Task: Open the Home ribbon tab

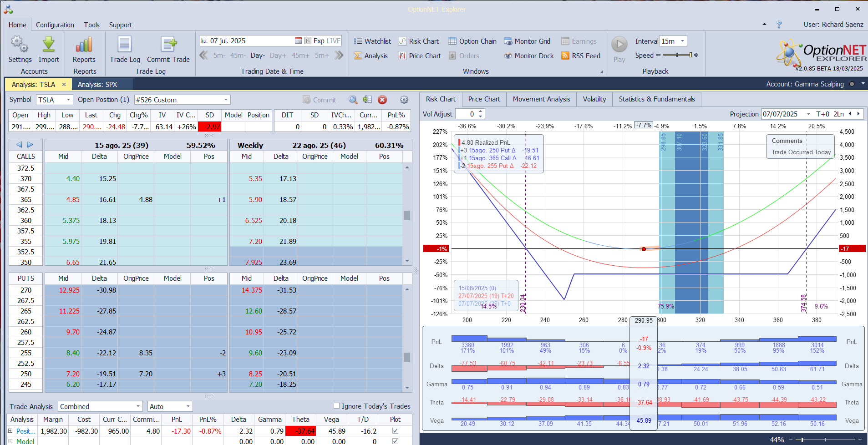Action: click(17, 25)
